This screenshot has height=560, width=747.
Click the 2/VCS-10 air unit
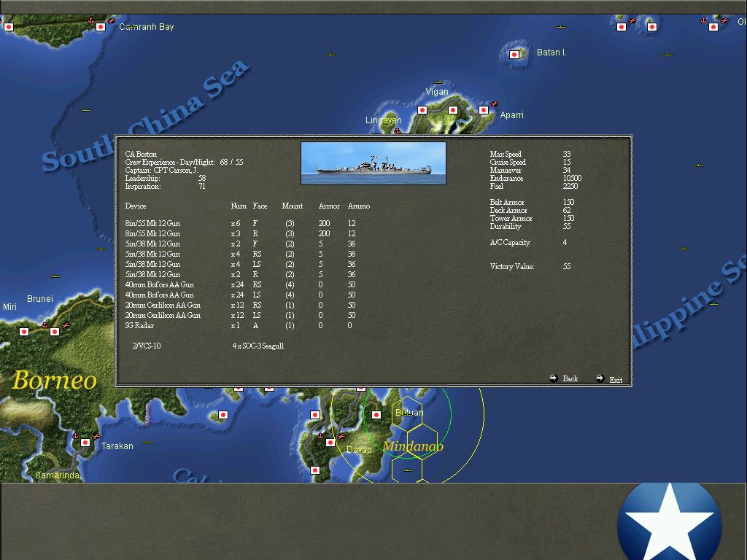pos(147,346)
